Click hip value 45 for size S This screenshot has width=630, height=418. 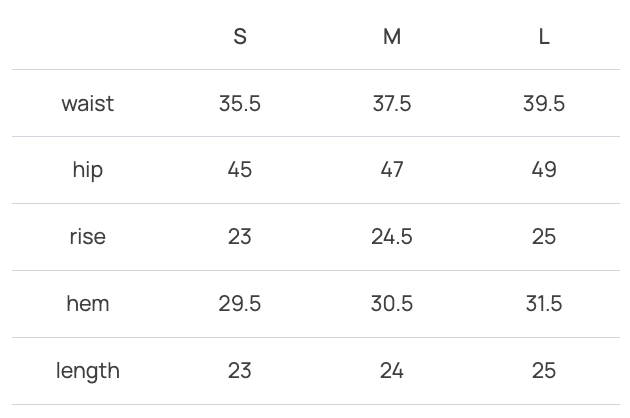[x=240, y=170]
